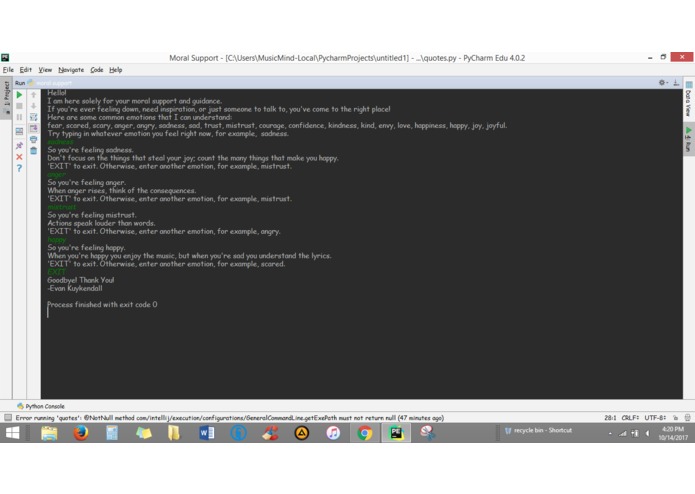This screenshot has width=695, height=494.
Task: Click the error running 'quotes' status message
Action: [230, 417]
